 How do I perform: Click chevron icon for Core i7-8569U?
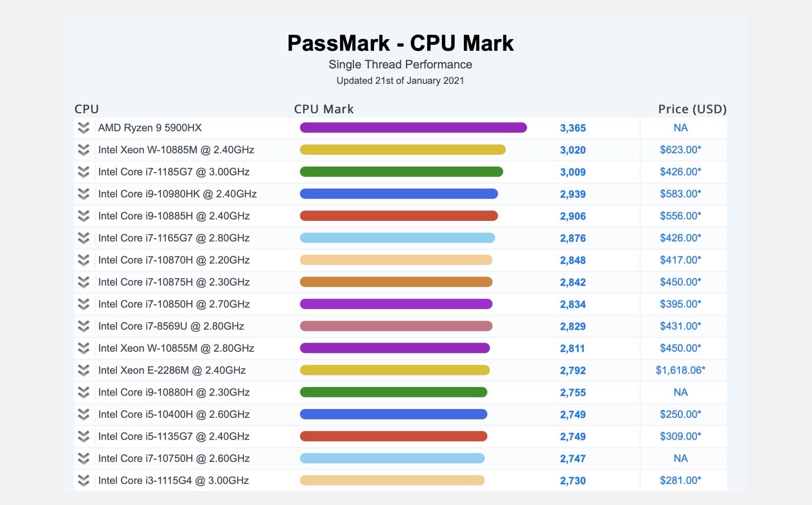point(83,326)
